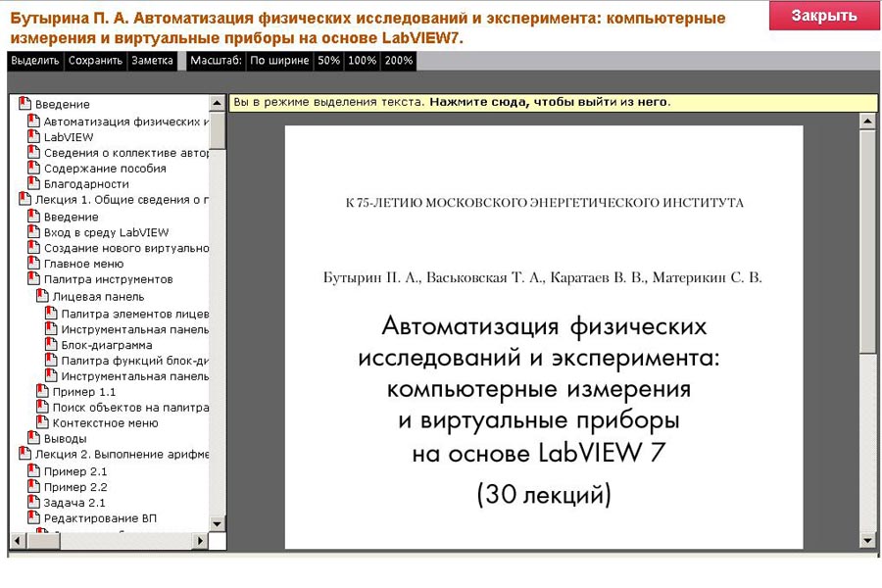Click the bookmark icon next to Задача 2.1

point(35,503)
